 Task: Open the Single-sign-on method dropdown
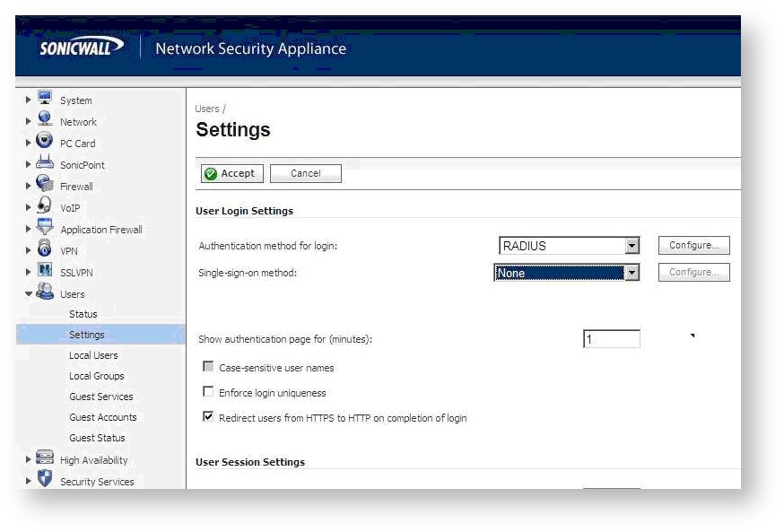(x=632, y=273)
